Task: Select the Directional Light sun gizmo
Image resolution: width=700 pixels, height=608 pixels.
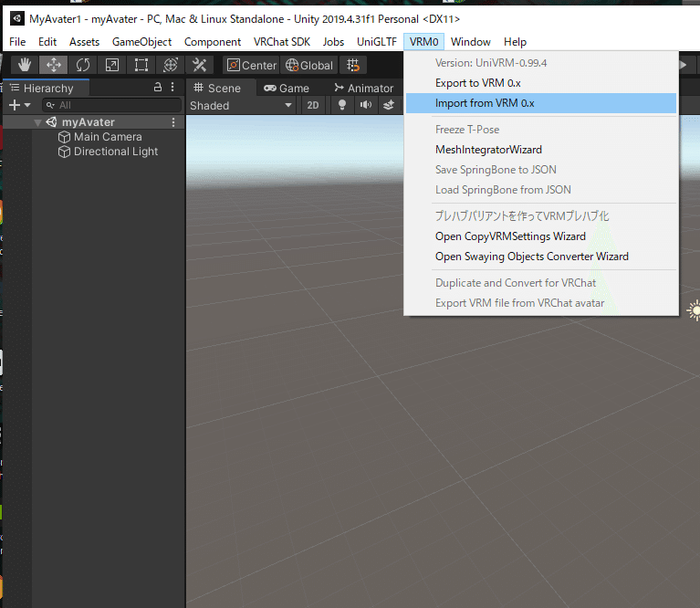Action: pyautogui.click(x=695, y=310)
